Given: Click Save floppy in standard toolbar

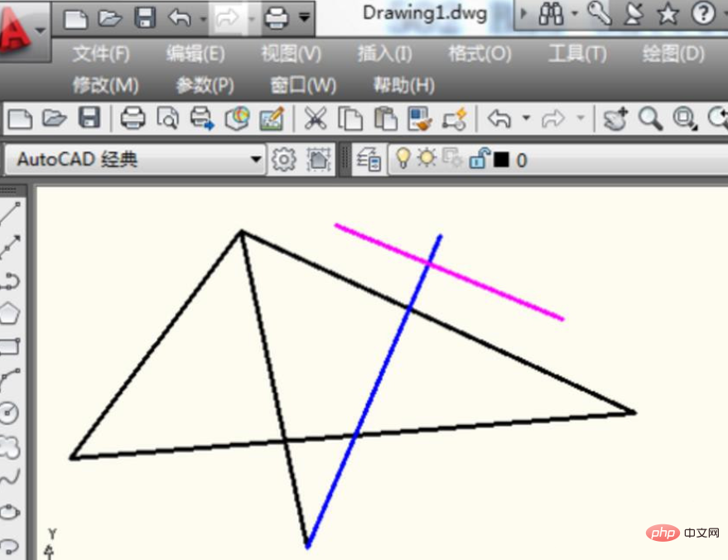Looking at the screenshot, I should tap(89, 118).
